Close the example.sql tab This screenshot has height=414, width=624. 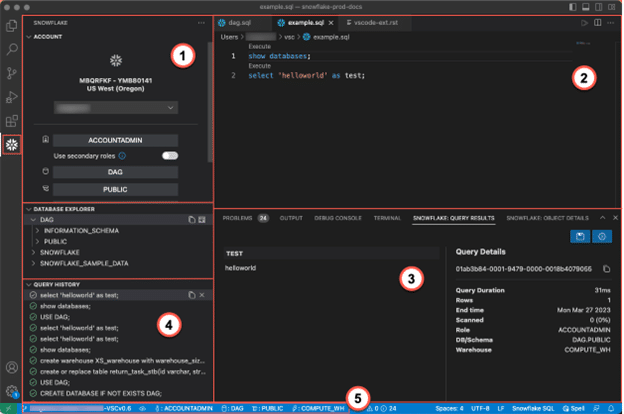pos(331,23)
